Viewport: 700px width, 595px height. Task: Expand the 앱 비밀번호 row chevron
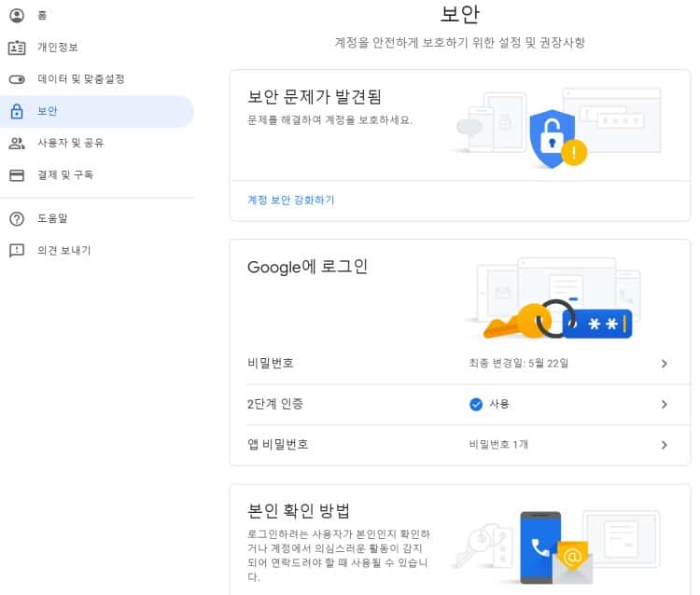point(664,445)
